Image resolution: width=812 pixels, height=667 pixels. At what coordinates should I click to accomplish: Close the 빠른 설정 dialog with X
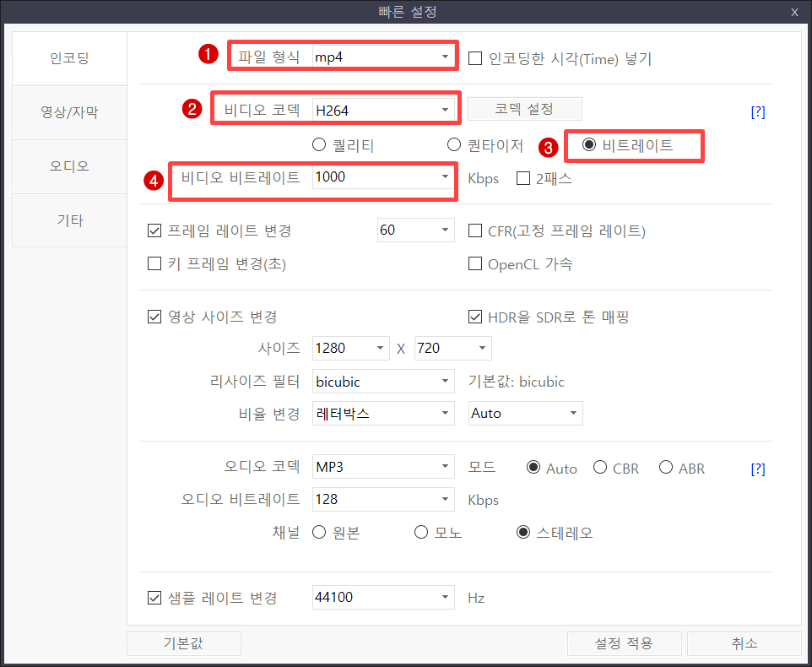tap(794, 12)
